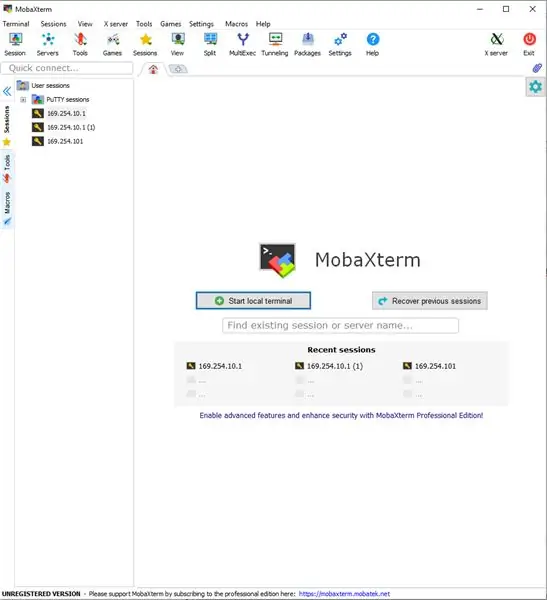Click the MobaXterm logo image
Viewport: 547px width, 600px height.
tap(278, 260)
